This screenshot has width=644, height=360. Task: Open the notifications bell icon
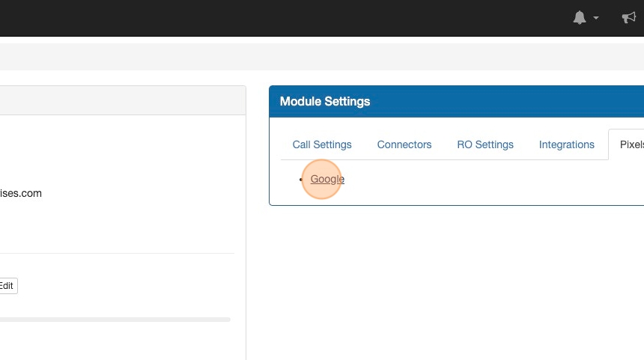click(580, 18)
